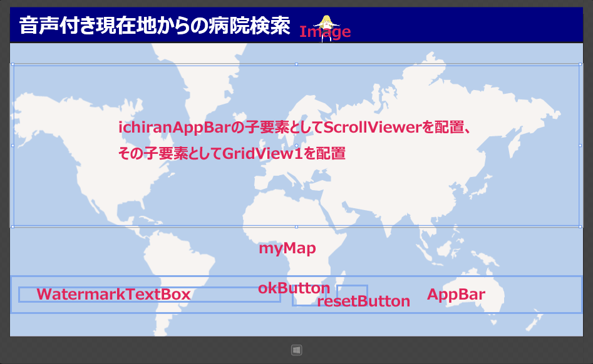The width and height of the screenshot is (593, 364).
Task: Select the title text 音声付き現在地からの病院検索
Action: click(x=155, y=25)
